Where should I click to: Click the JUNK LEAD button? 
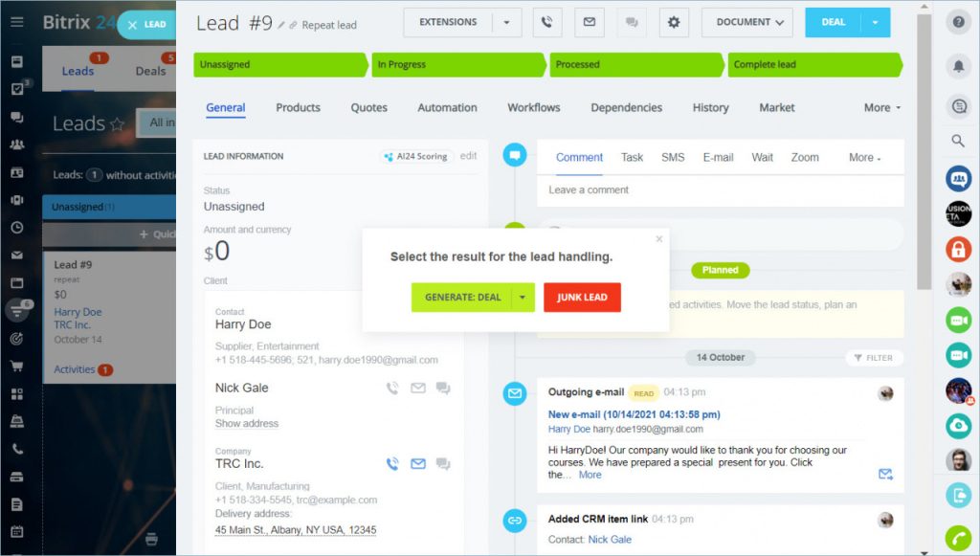point(582,297)
